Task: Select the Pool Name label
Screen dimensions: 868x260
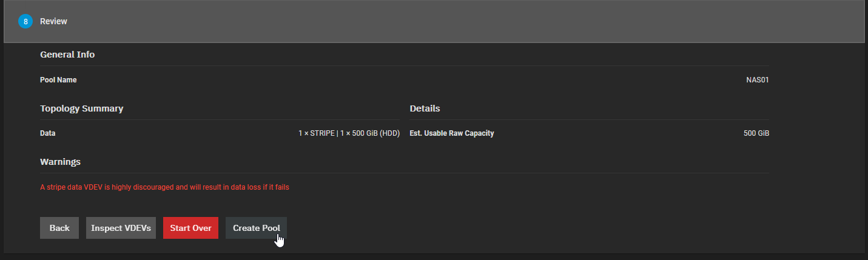Action: coord(58,80)
